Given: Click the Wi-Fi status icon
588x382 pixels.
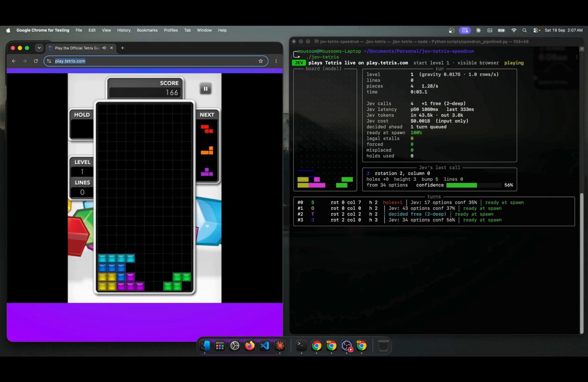Looking at the screenshot, I should coord(514,30).
